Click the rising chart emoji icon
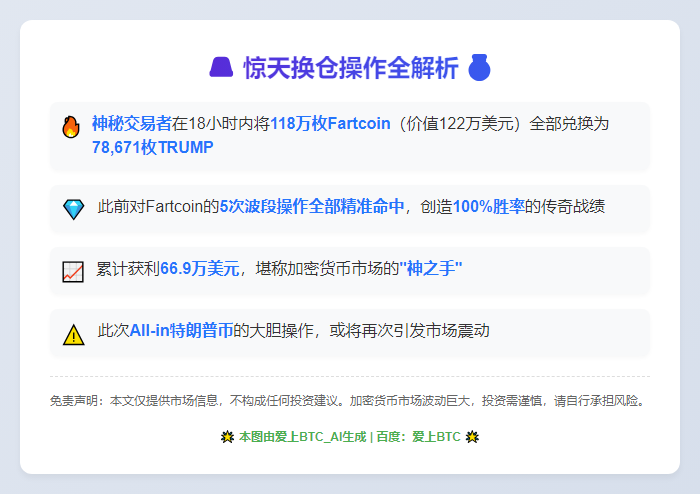700x494 pixels. click(x=73, y=271)
